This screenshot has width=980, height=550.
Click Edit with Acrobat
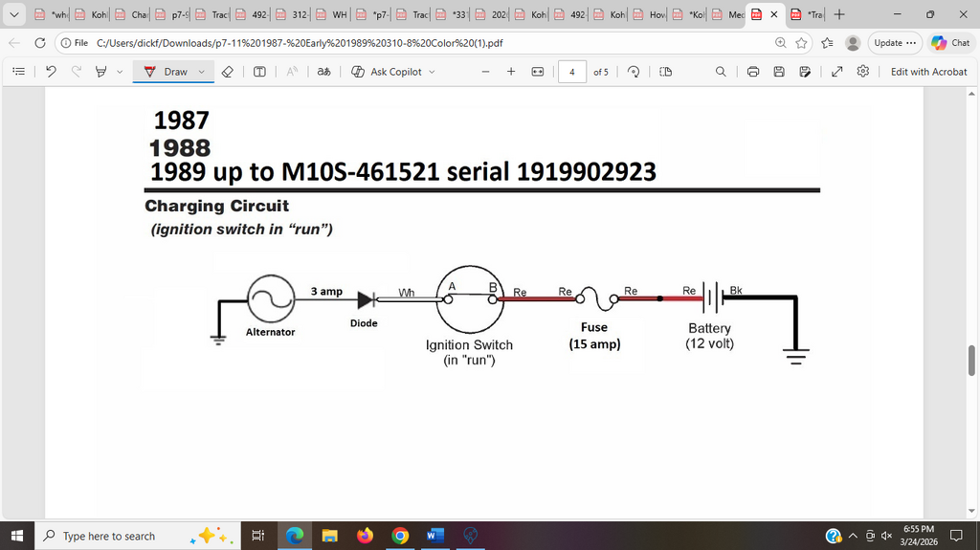(x=928, y=72)
